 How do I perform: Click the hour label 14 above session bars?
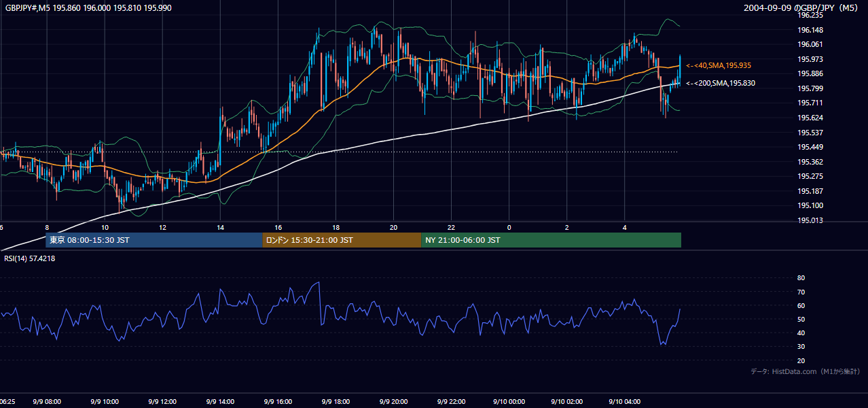220,227
